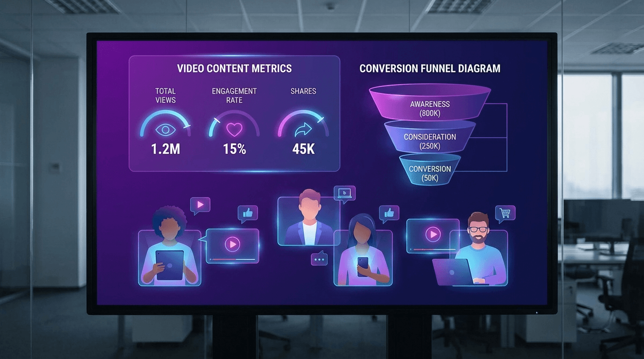Click the 1.2M total views value

165,149
